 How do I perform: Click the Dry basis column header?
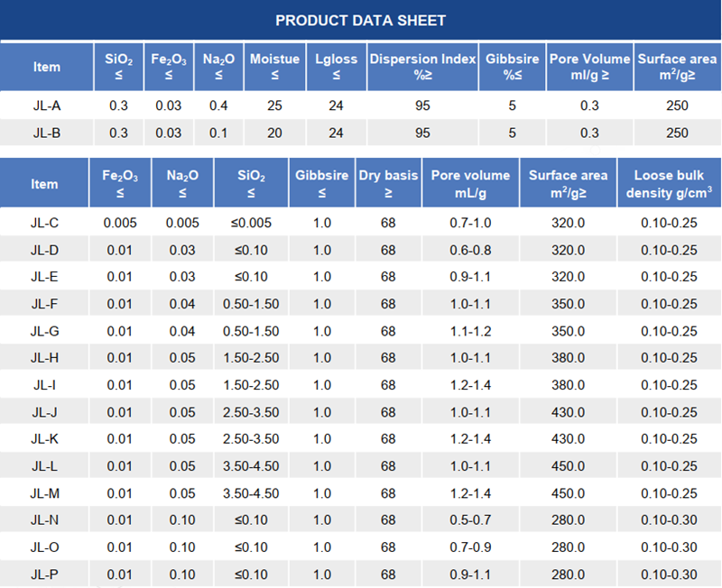point(388,183)
